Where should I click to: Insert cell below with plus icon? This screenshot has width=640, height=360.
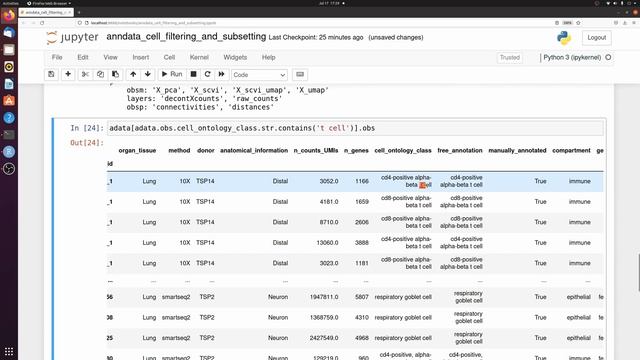coord(68,74)
